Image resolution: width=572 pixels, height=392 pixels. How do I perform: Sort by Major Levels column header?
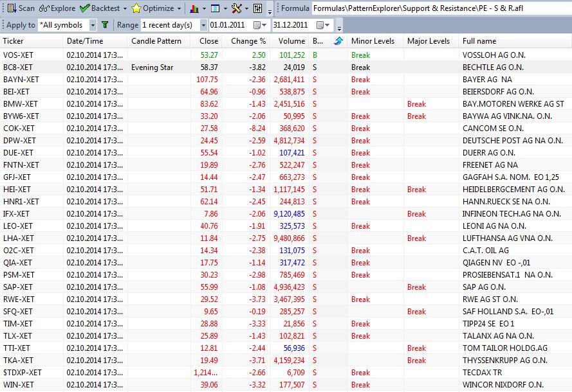(431, 40)
